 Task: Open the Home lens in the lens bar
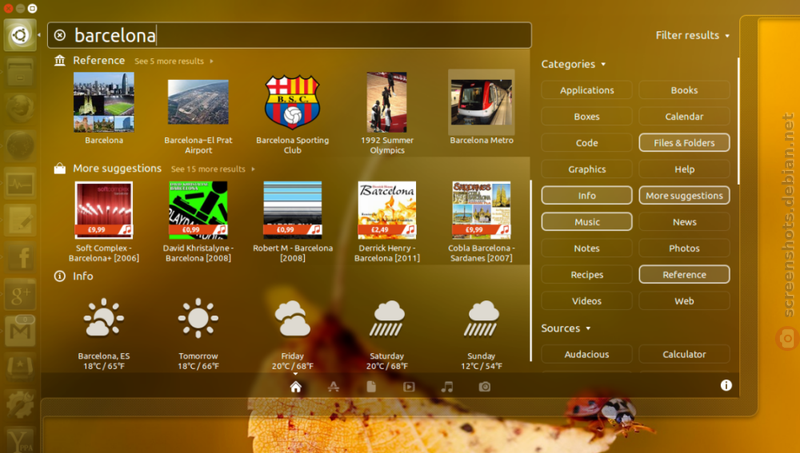[x=295, y=387]
